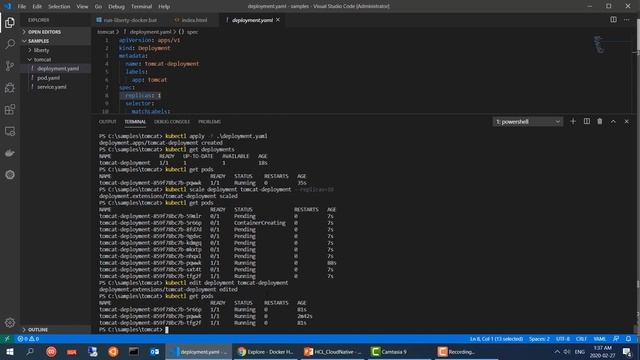Open the Search view in activity bar
The height and width of the screenshot is (360, 640).
pyautogui.click(x=10, y=44)
